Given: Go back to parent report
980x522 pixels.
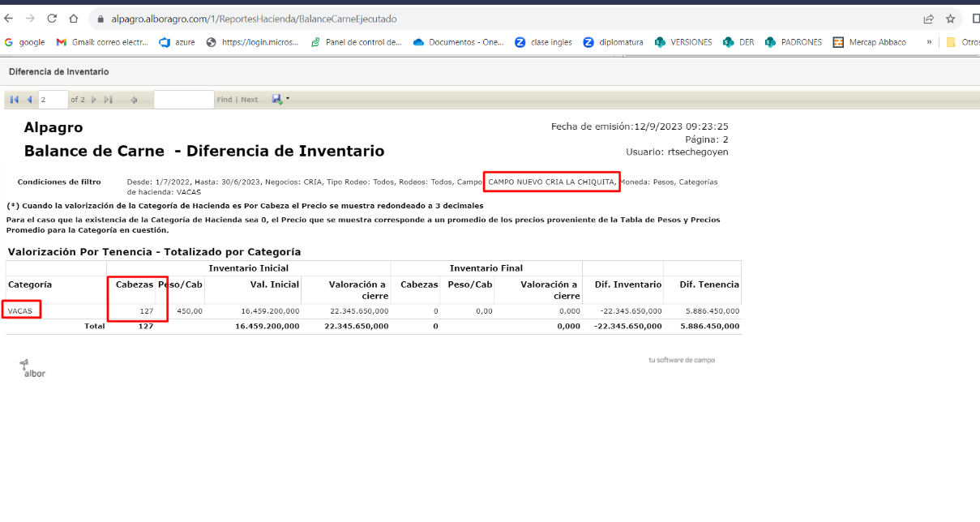Looking at the screenshot, I should (x=134, y=100).
